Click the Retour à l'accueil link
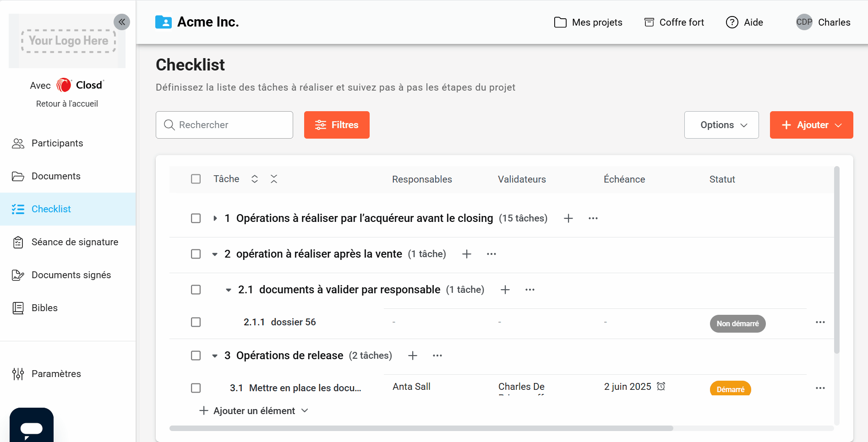Image resolution: width=868 pixels, height=442 pixels. pyautogui.click(x=67, y=104)
